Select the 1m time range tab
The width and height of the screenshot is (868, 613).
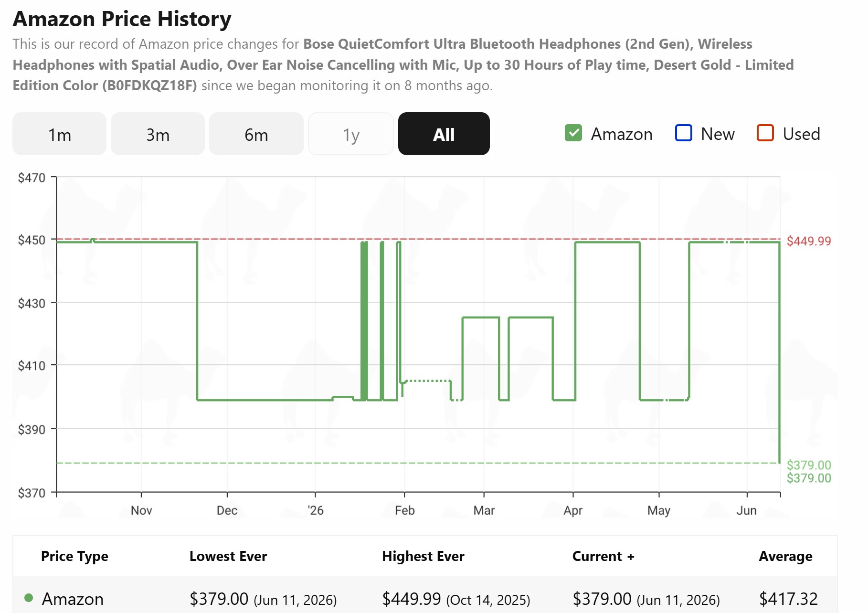59,134
